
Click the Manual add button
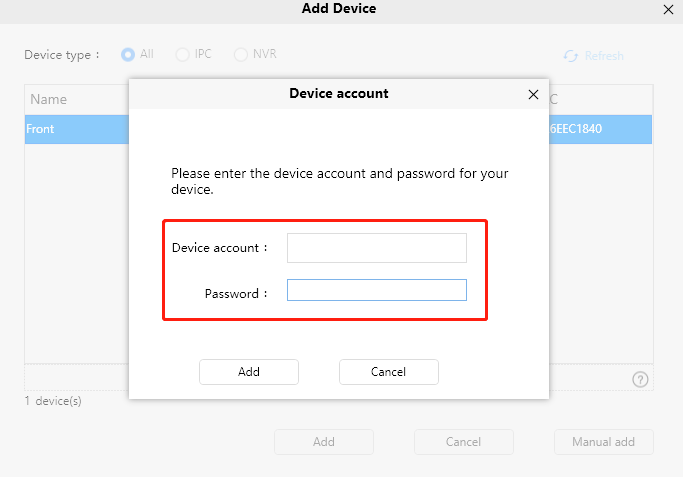click(x=604, y=442)
